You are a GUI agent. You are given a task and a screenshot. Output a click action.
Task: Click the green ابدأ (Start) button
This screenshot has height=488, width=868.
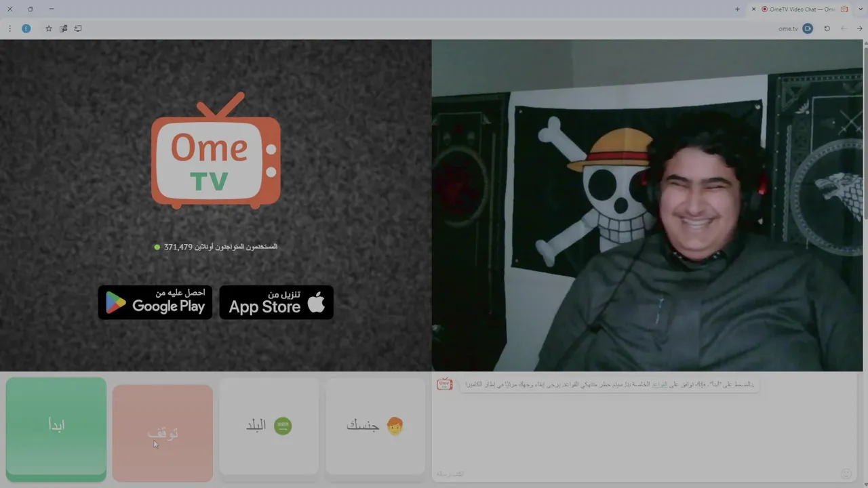[56, 429]
